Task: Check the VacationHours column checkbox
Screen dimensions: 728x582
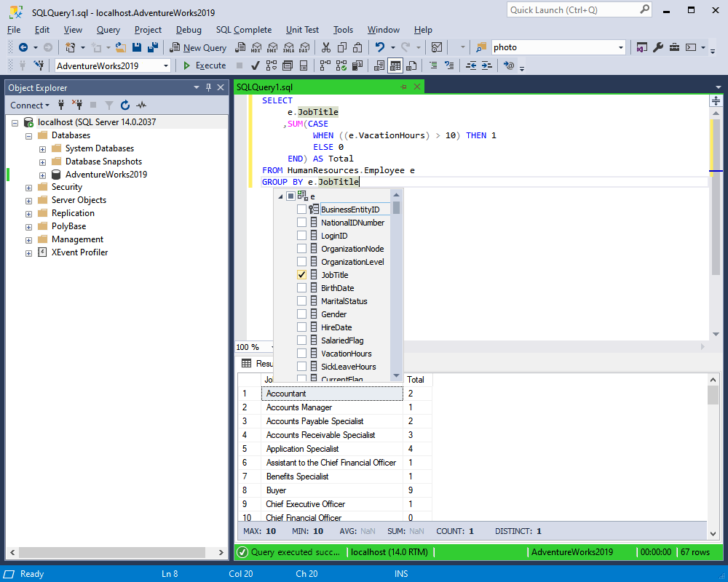Action: point(301,353)
